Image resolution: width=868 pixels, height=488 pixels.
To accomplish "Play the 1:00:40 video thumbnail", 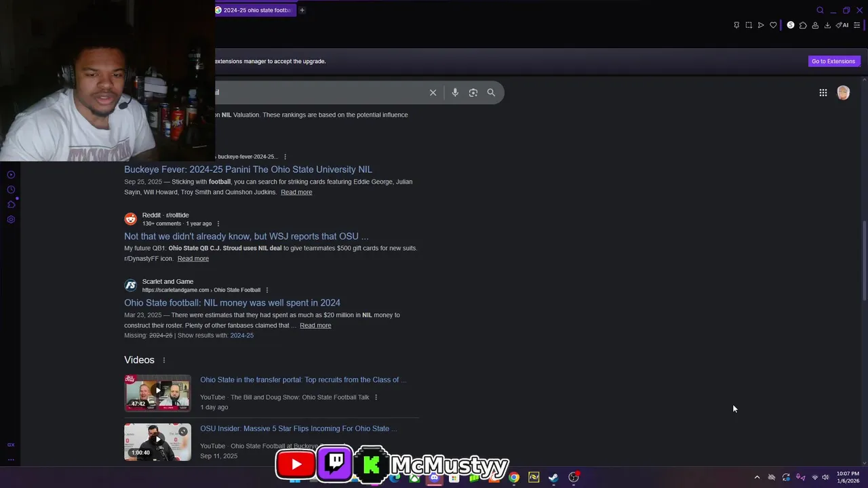I will (157, 442).
